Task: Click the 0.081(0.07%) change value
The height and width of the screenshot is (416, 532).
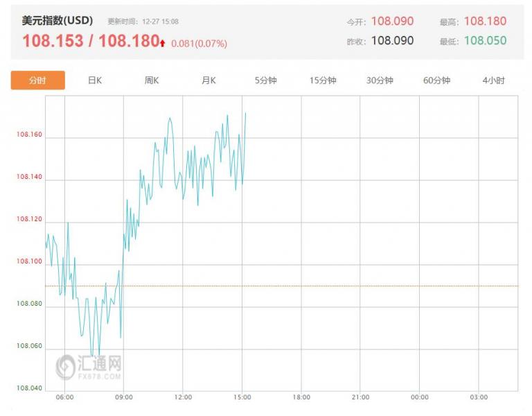Action: tap(199, 44)
